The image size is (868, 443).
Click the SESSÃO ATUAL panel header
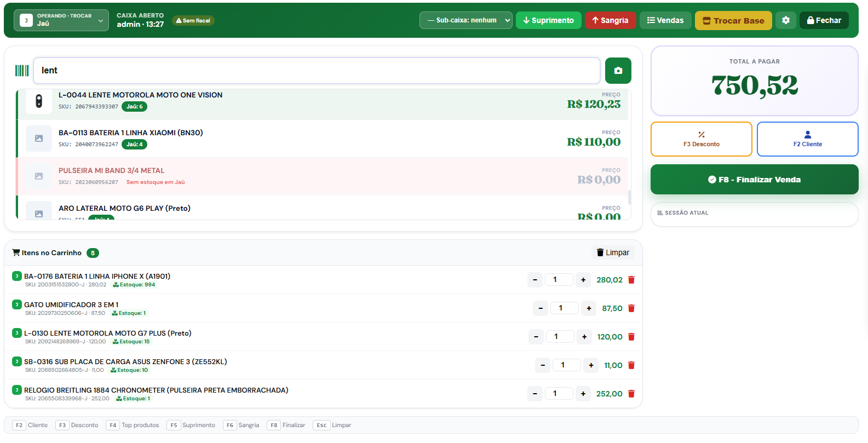(683, 213)
